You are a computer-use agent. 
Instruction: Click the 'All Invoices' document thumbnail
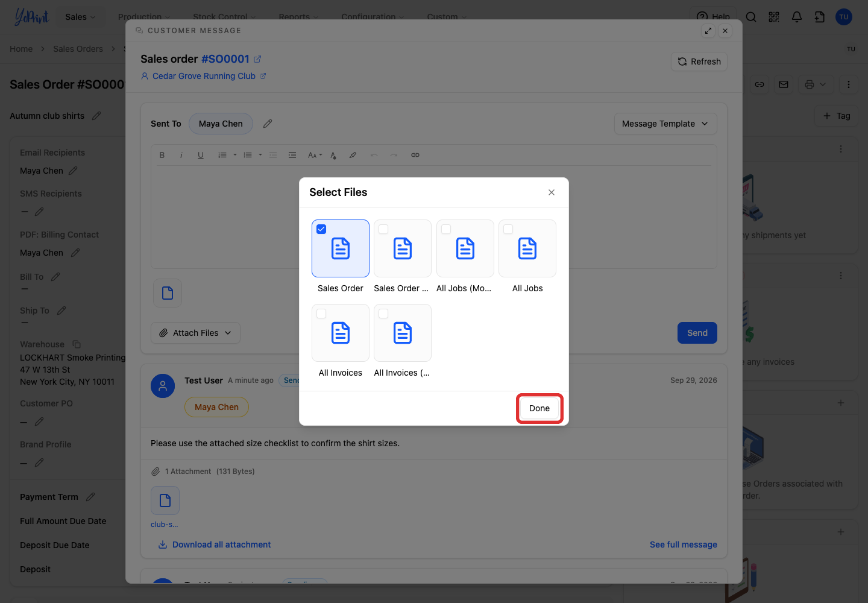[341, 333]
